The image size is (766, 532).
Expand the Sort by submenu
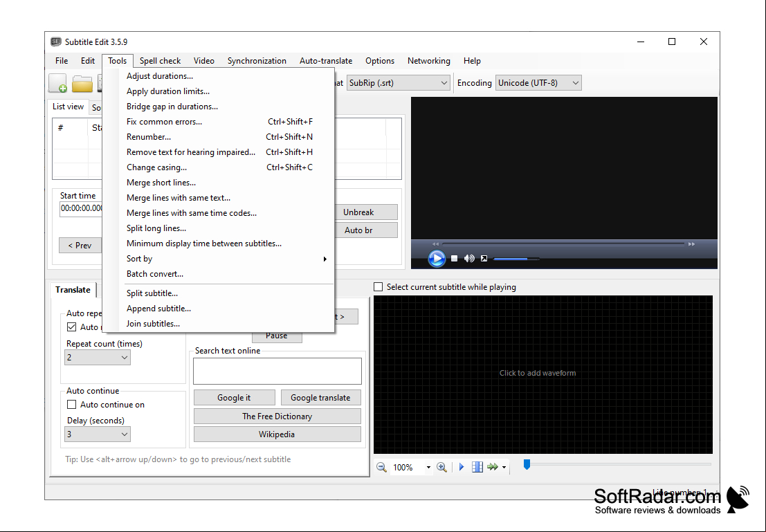coord(226,259)
